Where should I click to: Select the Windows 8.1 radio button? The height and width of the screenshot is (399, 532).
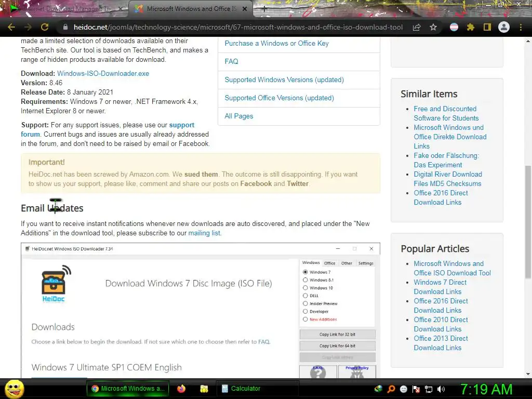[x=305, y=280]
